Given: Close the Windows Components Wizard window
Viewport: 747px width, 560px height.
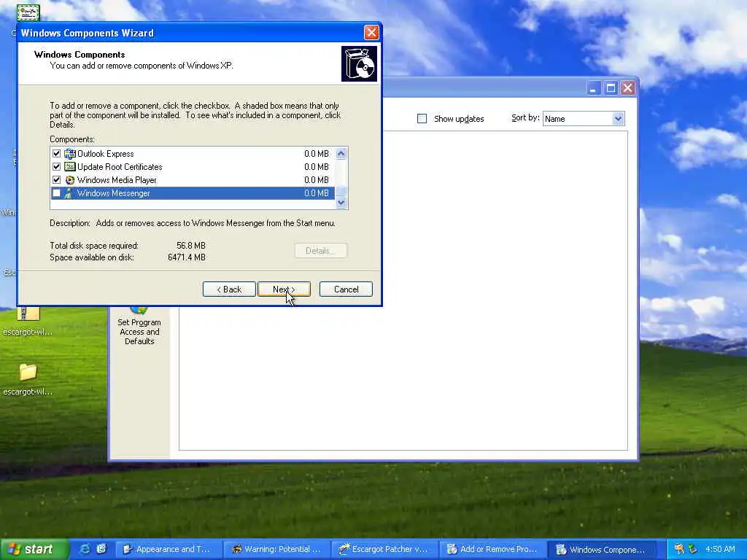Looking at the screenshot, I should coord(371,32).
